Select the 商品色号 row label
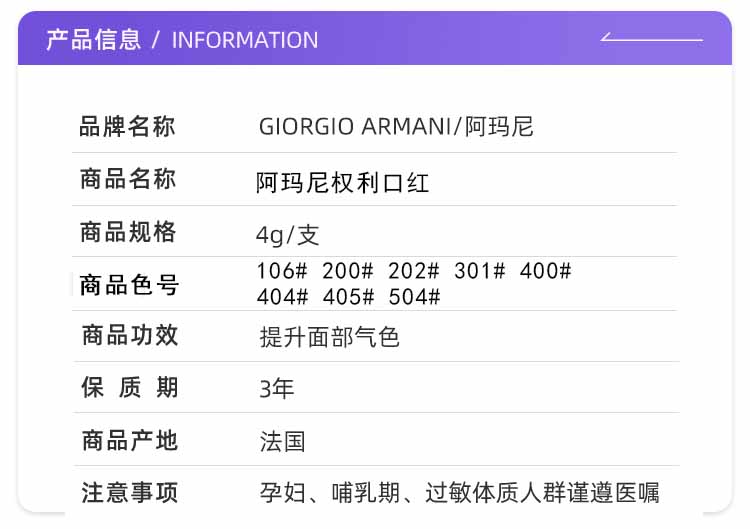Viewport: 750px width, 529px height. [129, 285]
